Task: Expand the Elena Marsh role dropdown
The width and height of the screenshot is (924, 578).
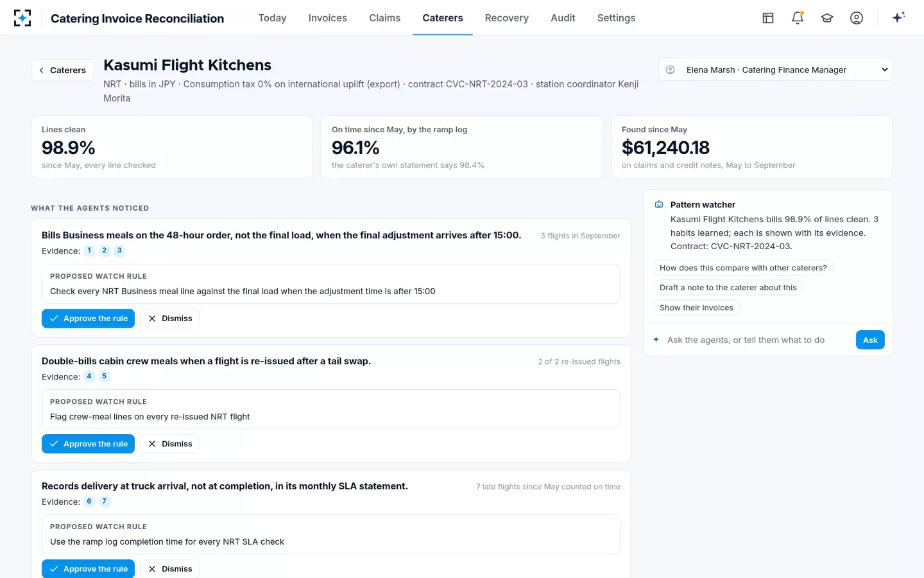Action: point(776,69)
